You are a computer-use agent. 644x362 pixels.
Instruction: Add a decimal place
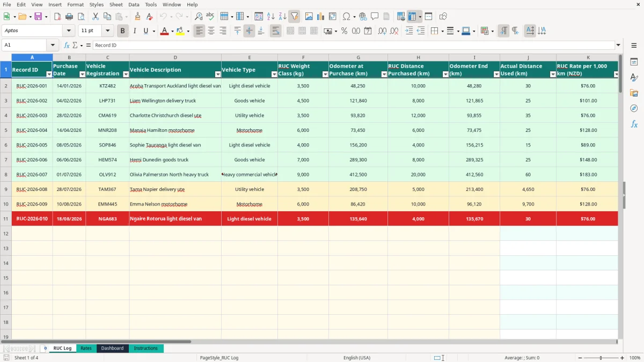coord(382,31)
